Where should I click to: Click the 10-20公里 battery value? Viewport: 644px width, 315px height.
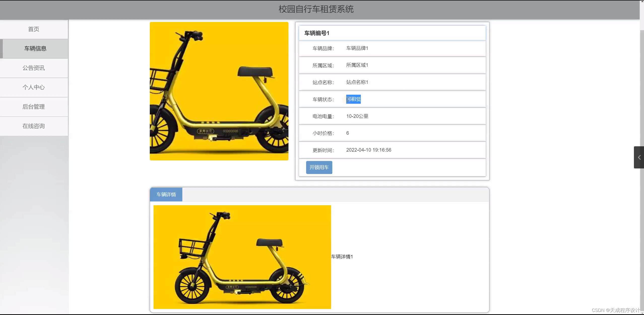coord(357,116)
